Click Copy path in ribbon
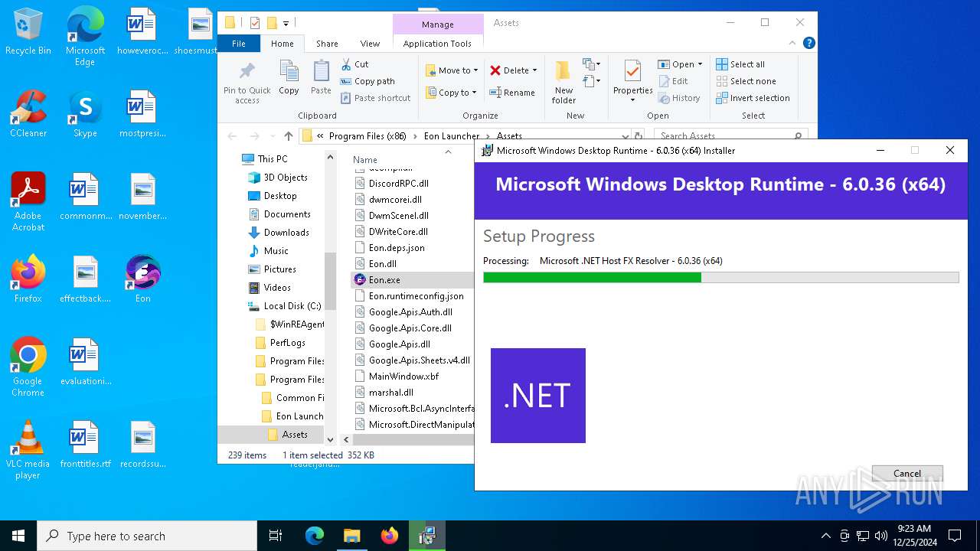The height and width of the screenshot is (551, 980). tap(367, 81)
